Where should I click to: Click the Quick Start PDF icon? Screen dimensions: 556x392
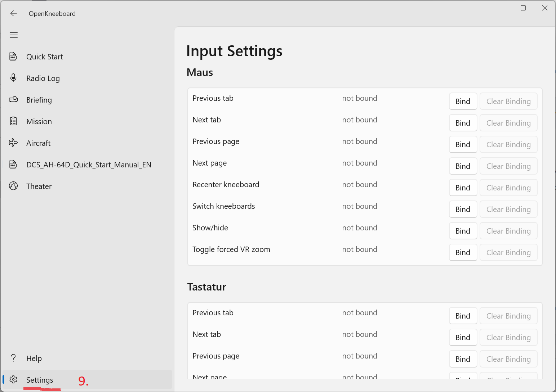click(13, 57)
